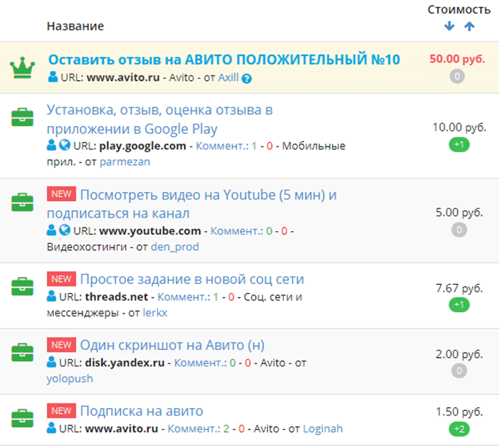Click user icon in Подписка на авито row

click(x=51, y=428)
